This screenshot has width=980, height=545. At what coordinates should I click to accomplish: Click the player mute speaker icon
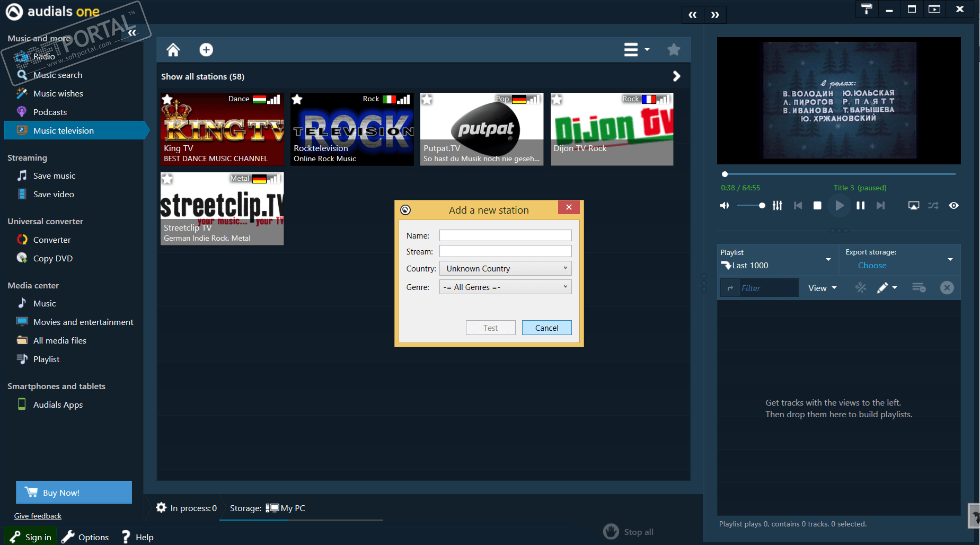coord(725,206)
